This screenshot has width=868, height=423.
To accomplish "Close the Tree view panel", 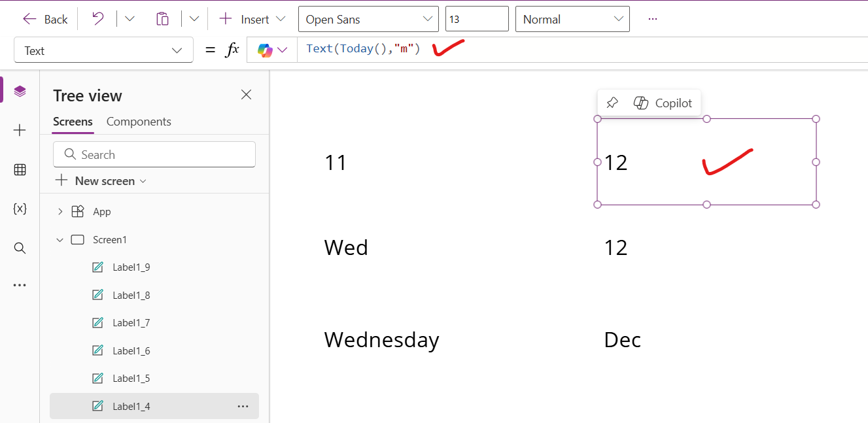I will click(246, 95).
